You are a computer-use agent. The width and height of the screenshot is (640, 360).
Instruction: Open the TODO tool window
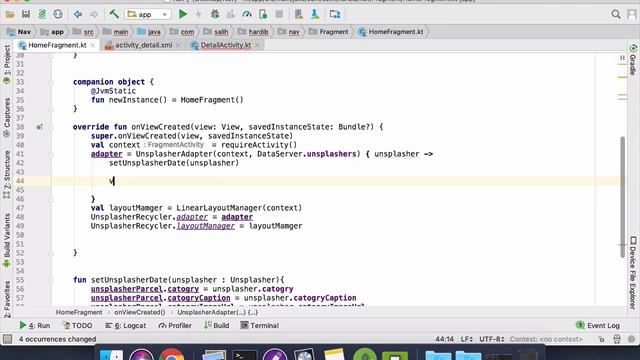tap(77, 325)
